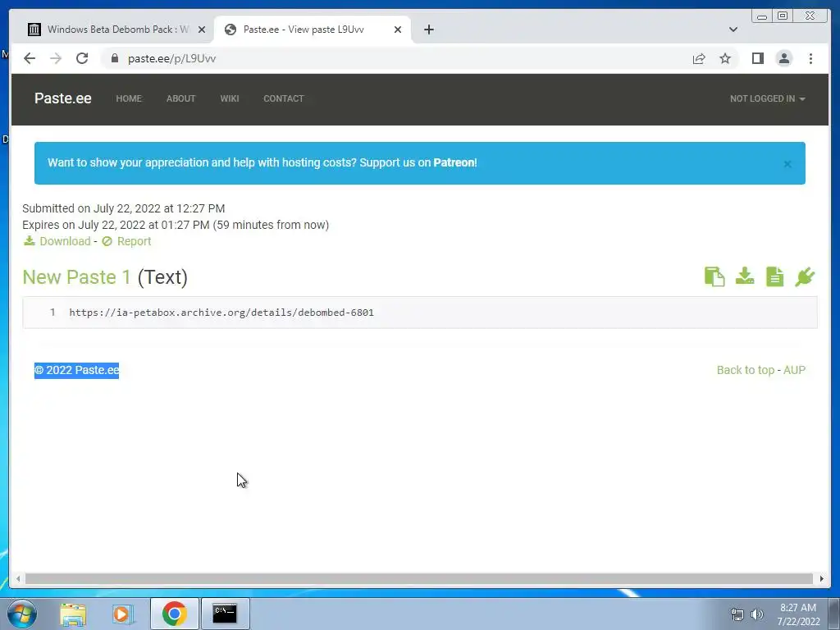Click Back to top link
Image resolution: width=840 pixels, height=630 pixels.
[x=745, y=370]
